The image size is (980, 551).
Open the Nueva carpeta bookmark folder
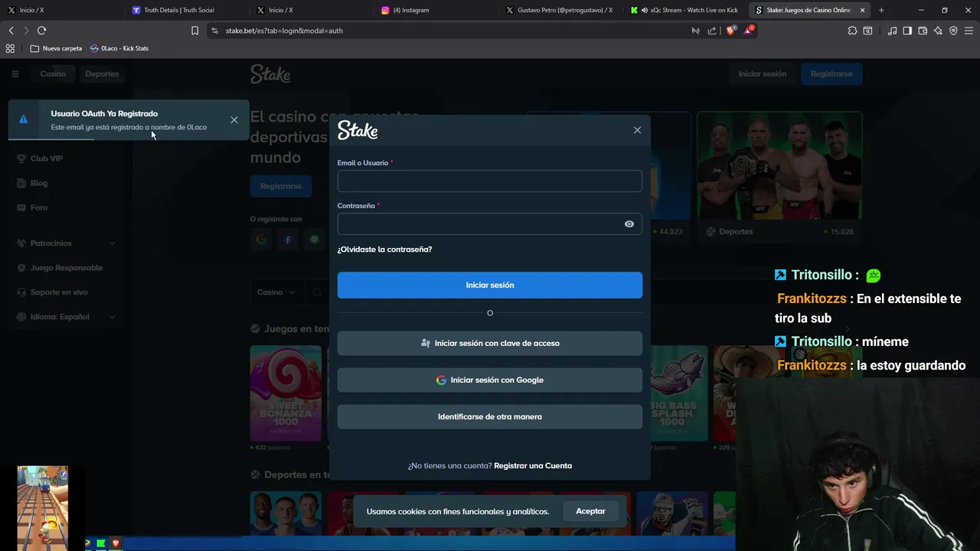coord(56,48)
